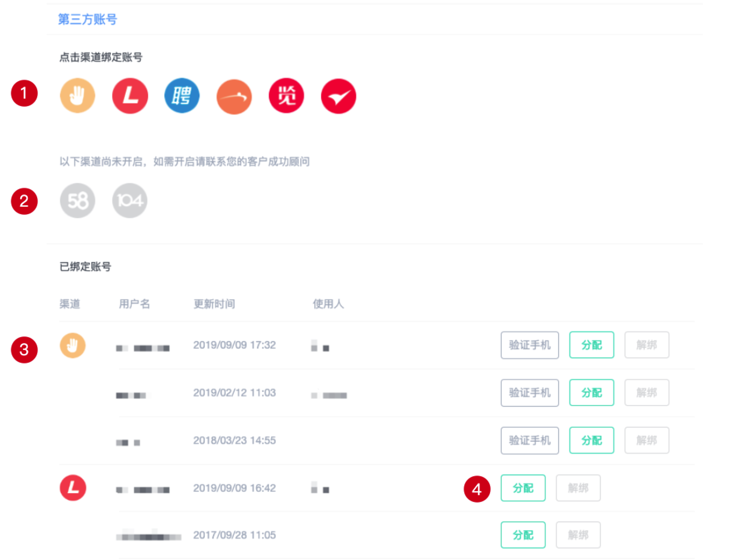
Task: Click 解绑 for the 2019/09/09 17:32 row
Action: click(x=646, y=345)
